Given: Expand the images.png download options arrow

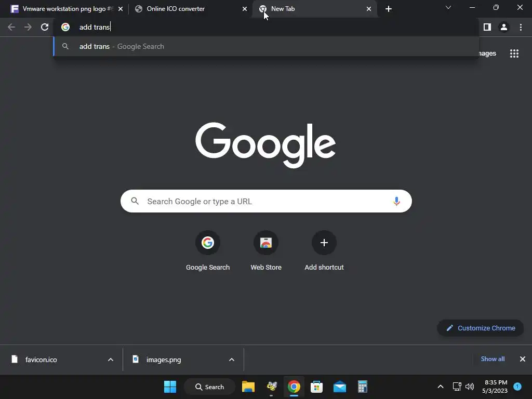Looking at the screenshot, I should click(232, 360).
